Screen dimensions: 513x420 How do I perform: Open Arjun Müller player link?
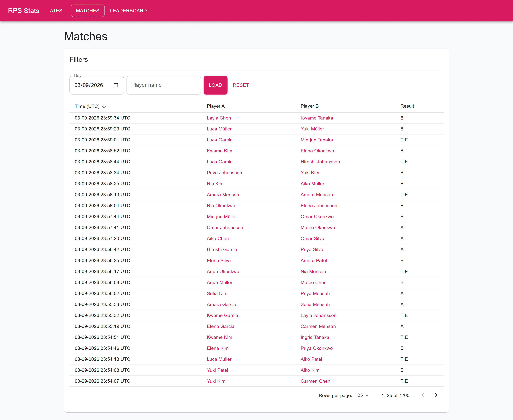219,282
